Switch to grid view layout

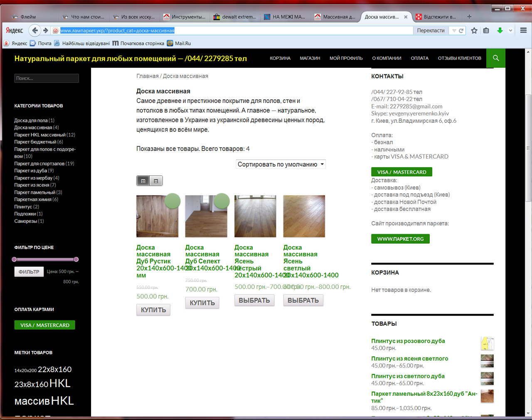click(143, 181)
